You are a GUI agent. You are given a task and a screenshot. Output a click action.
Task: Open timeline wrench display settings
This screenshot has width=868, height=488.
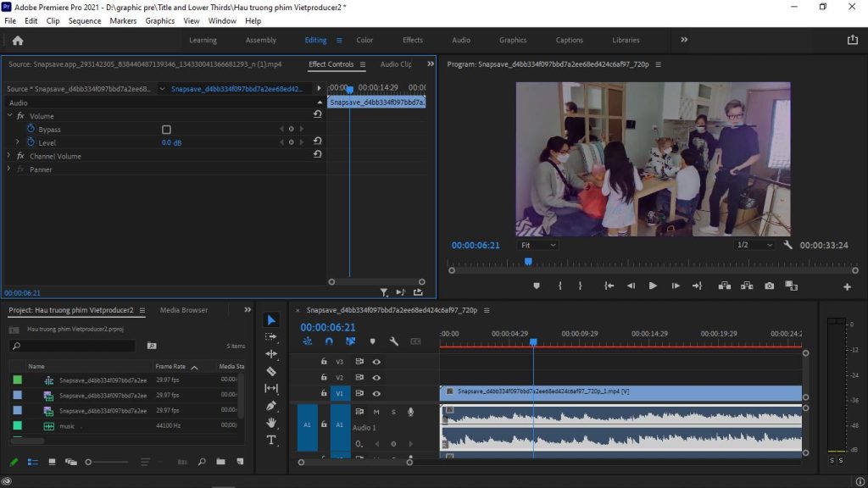coord(393,341)
